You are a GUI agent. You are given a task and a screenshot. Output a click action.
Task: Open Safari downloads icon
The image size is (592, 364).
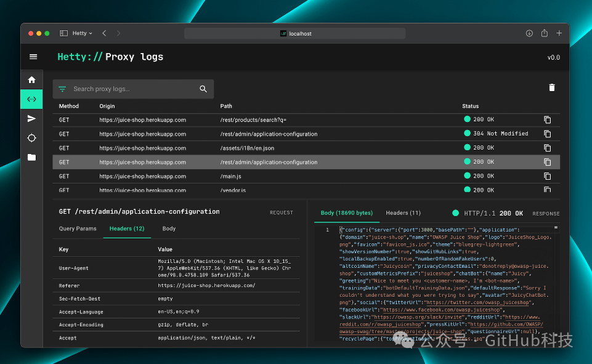[529, 33]
